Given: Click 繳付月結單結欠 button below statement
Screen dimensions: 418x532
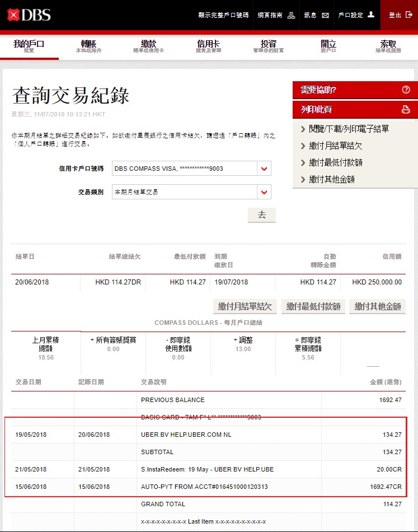Looking at the screenshot, I should pos(245,306).
